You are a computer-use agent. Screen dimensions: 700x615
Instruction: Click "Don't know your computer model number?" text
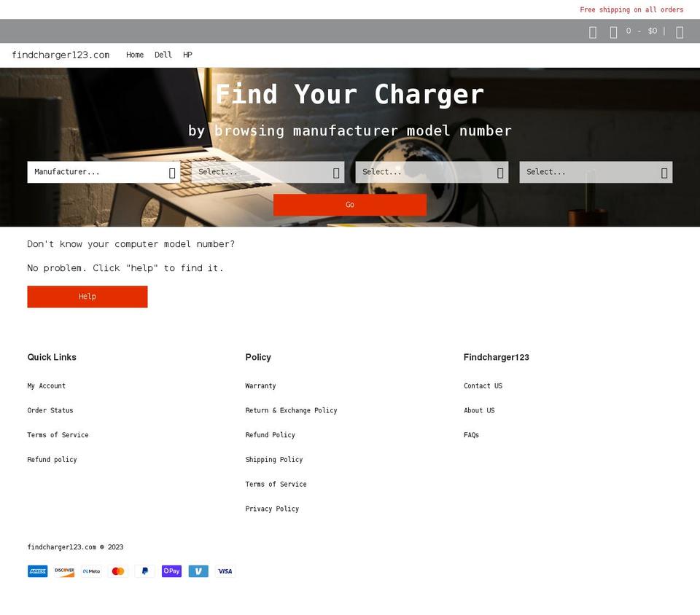(131, 244)
